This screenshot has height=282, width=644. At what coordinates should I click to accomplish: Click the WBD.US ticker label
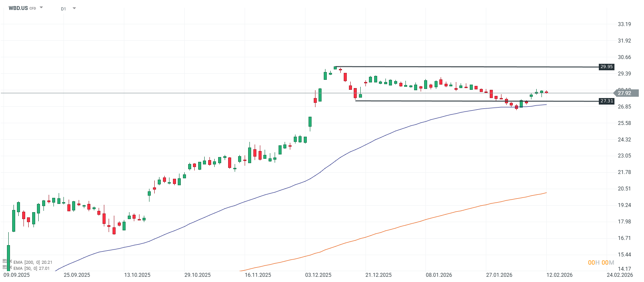pos(18,7)
